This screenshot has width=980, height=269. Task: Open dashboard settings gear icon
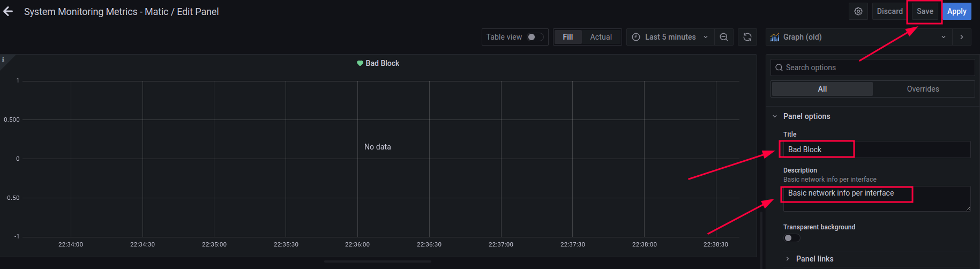pyautogui.click(x=858, y=11)
